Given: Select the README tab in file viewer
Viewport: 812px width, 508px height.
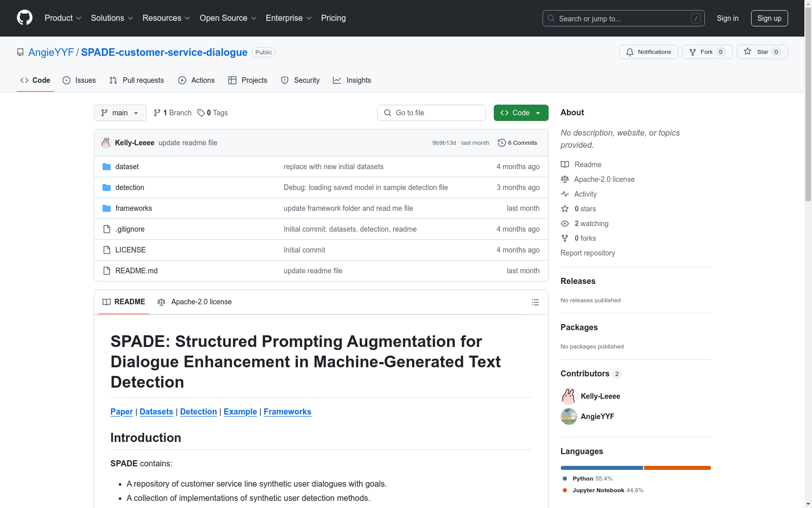Looking at the screenshot, I should 124,302.
